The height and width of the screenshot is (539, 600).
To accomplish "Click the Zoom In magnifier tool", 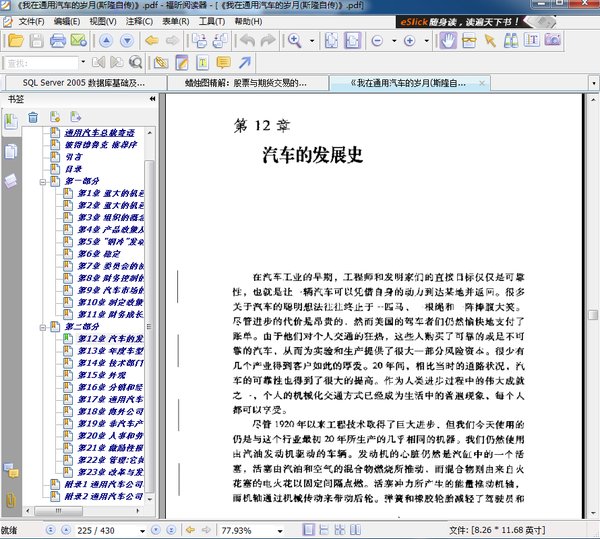I will pyautogui.click(x=295, y=41).
